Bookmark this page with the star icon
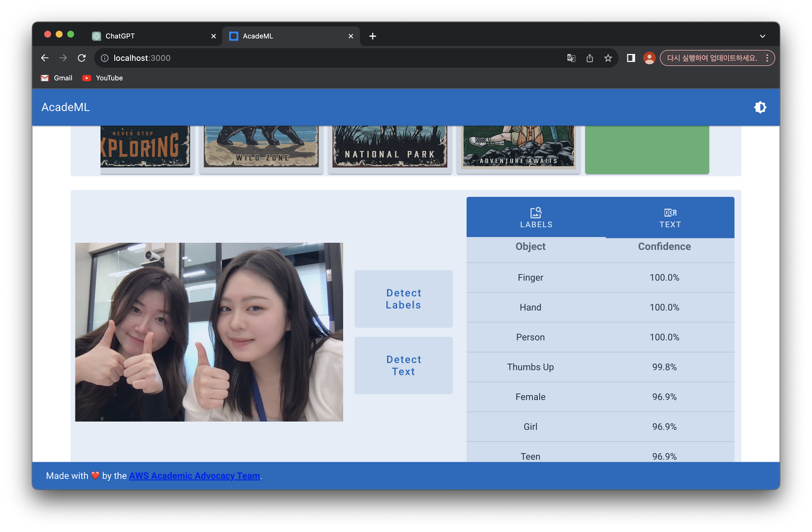This screenshot has width=812, height=532. click(608, 58)
